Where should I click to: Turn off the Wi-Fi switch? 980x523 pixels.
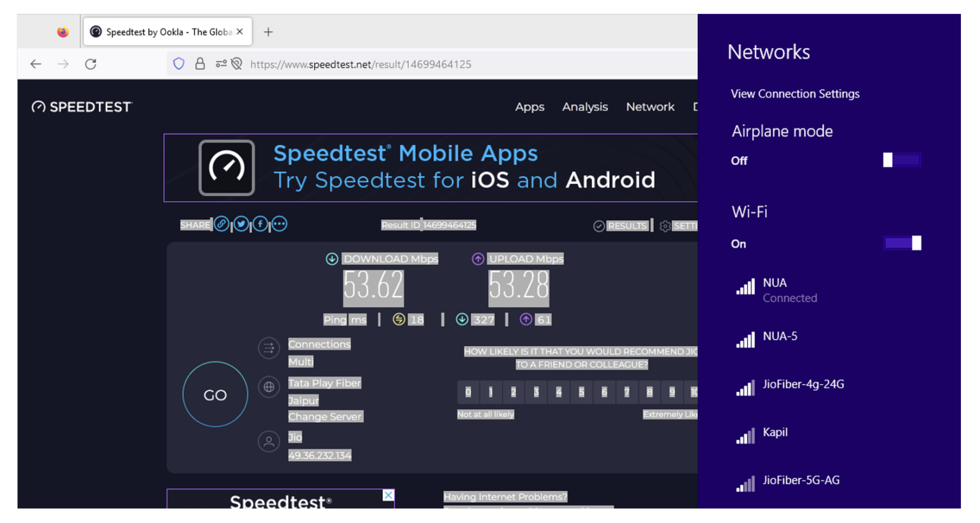902,243
